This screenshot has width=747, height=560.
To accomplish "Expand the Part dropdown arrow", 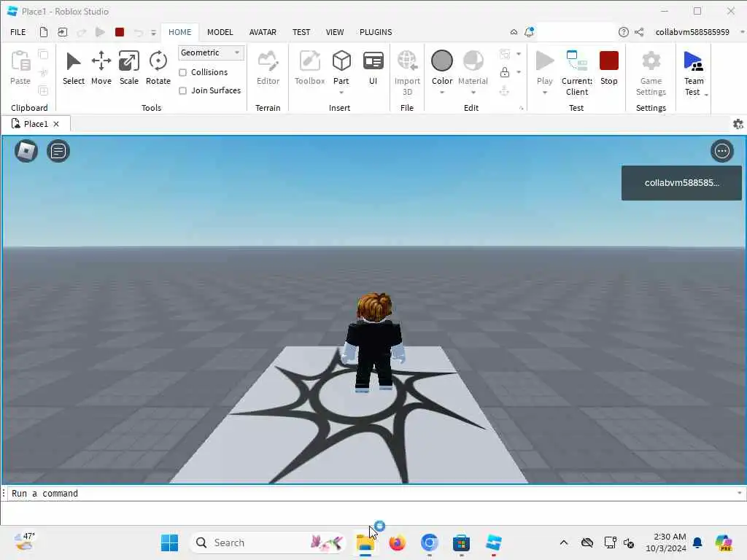I will point(341,93).
